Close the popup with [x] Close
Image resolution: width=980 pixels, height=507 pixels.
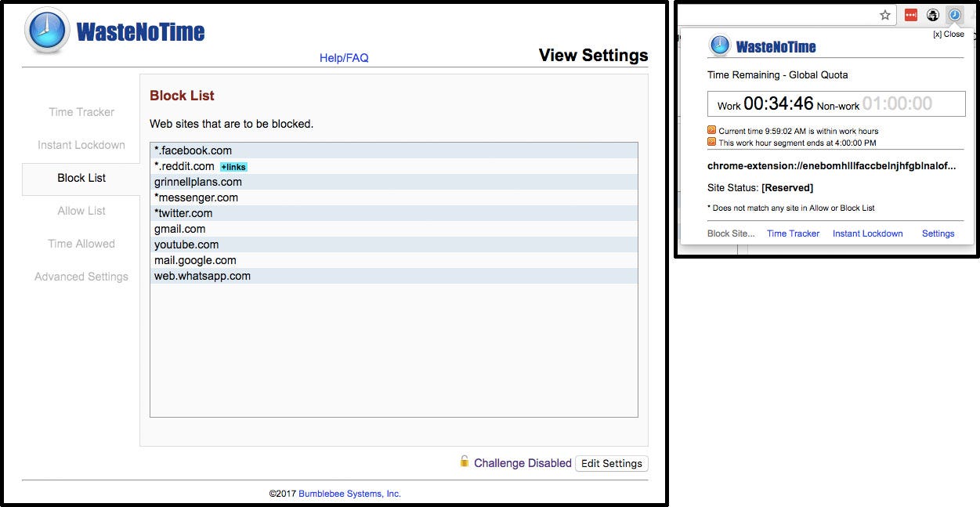coord(949,34)
